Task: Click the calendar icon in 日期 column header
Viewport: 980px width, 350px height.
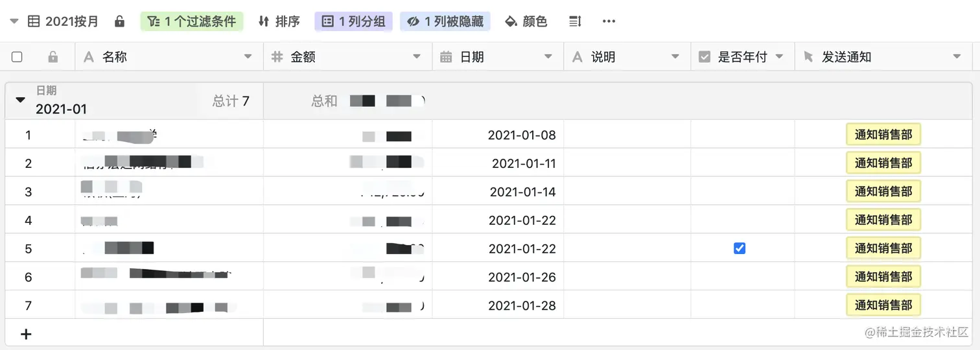Action: point(446,57)
